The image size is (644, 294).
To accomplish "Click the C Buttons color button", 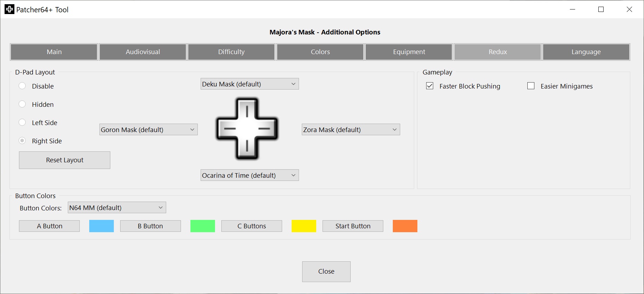I will pyautogui.click(x=252, y=226).
